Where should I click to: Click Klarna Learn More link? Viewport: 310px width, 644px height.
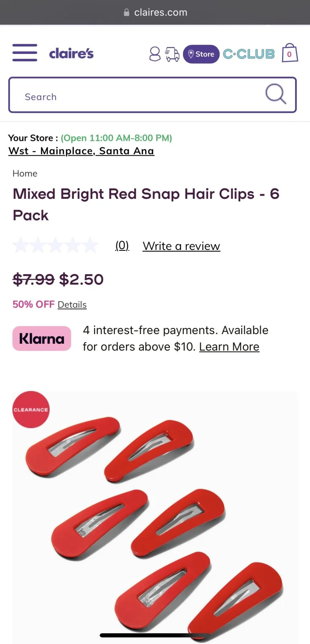229,347
